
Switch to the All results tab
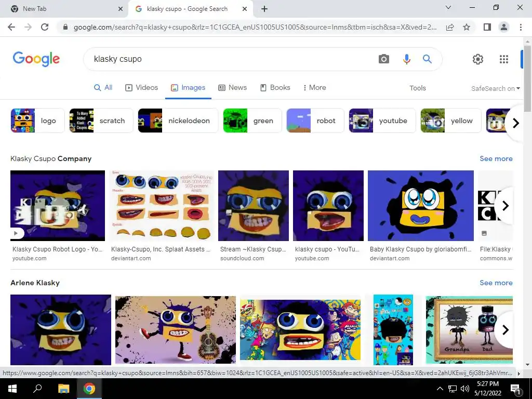(x=103, y=87)
